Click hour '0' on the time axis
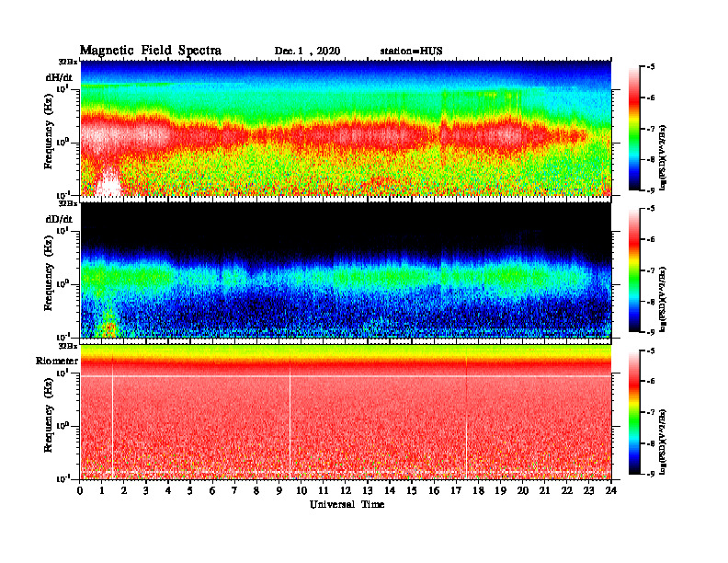The height and width of the screenshot is (563, 728). 80,490
